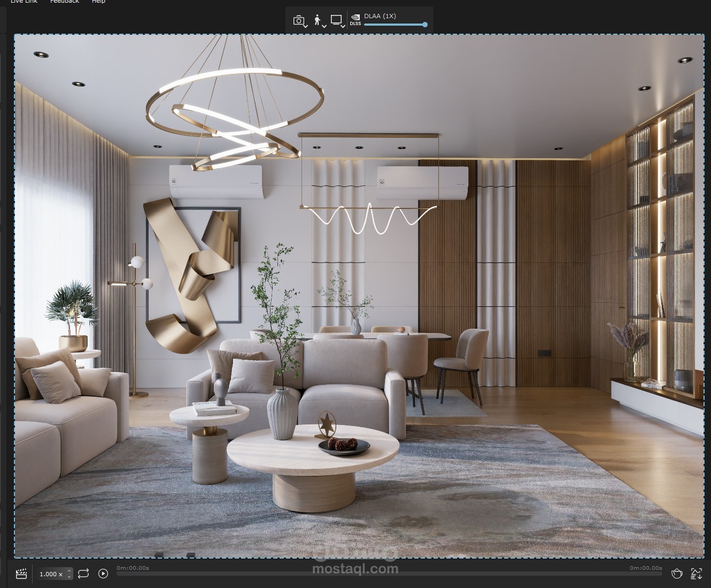Open the clapperboard animation icon
Viewport: 711px width, 588px height.
pos(21,574)
